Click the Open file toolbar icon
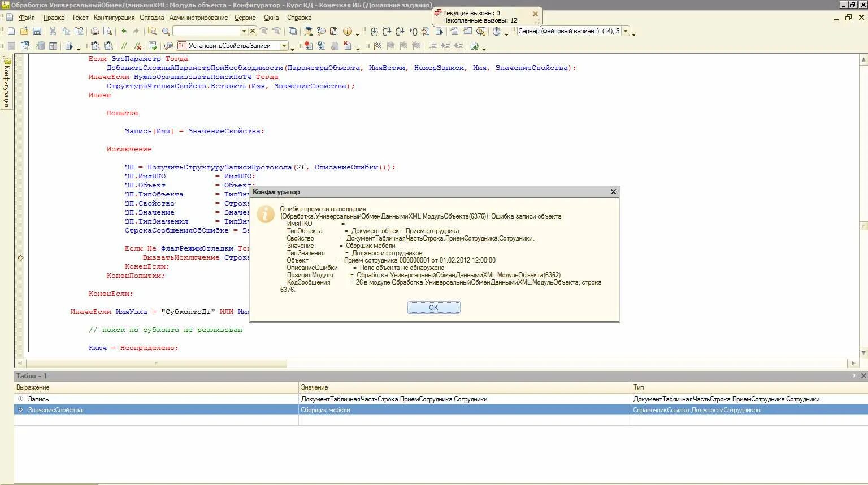This screenshot has height=485, width=868. (x=24, y=31)
